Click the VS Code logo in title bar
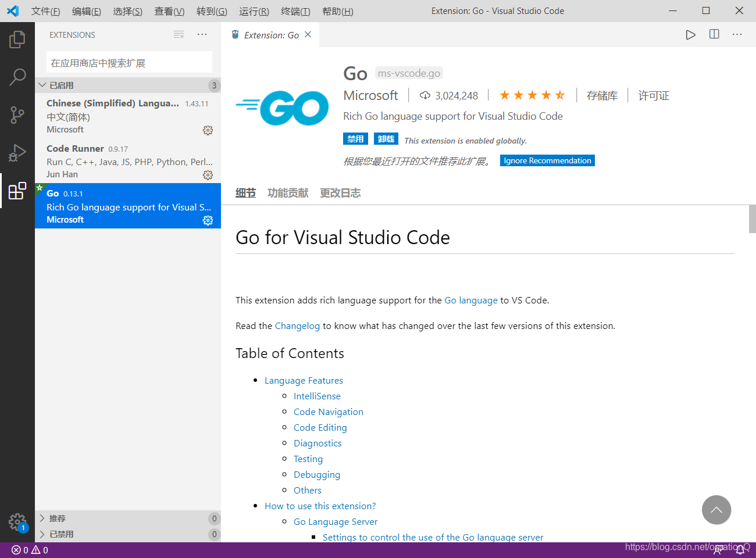Image resolution: width=756 pixels, height=558 pixels. coord(13,11)
